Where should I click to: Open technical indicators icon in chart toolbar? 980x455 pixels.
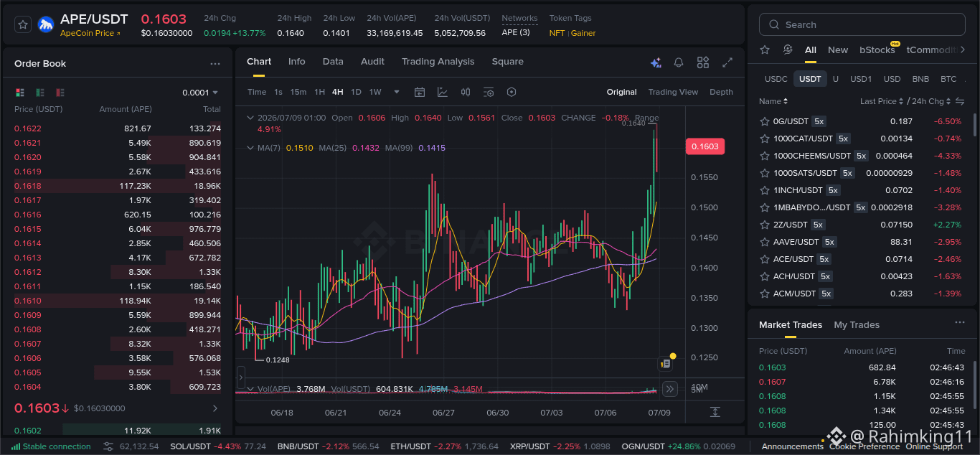(443, 92)
